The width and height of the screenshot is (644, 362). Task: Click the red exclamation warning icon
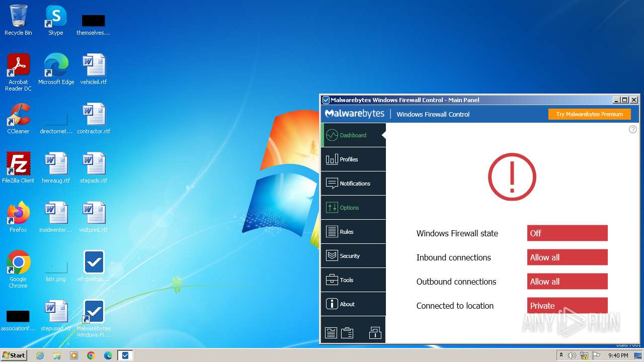point(512,177)
